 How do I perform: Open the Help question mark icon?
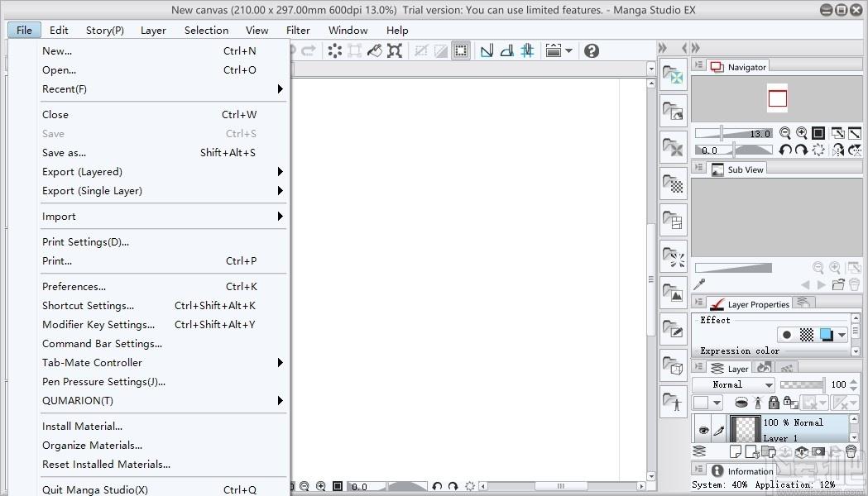[591, 51]
